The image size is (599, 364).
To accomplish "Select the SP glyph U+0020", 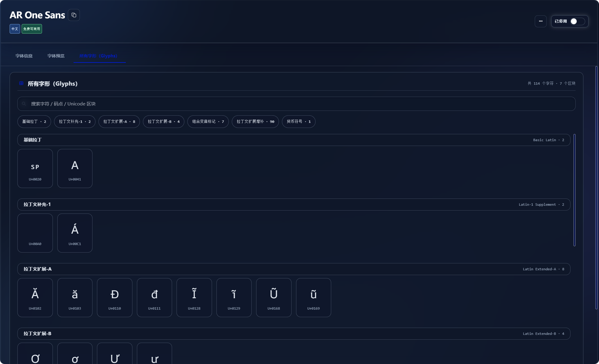I will [x=35, y=168].
